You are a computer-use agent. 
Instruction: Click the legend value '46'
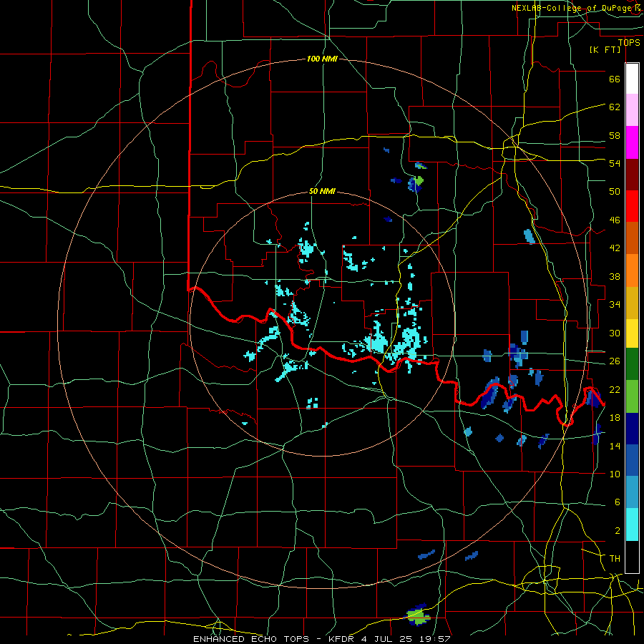pyautogui.click(x=615, y=220)
